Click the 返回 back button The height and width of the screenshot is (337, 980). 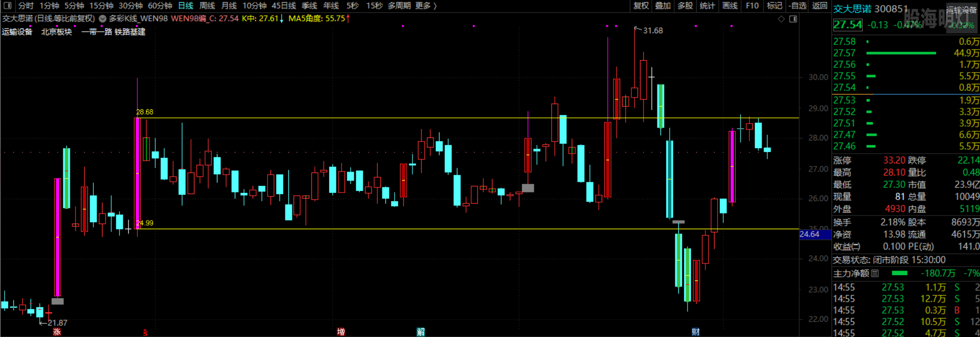[x=820, y=6]
